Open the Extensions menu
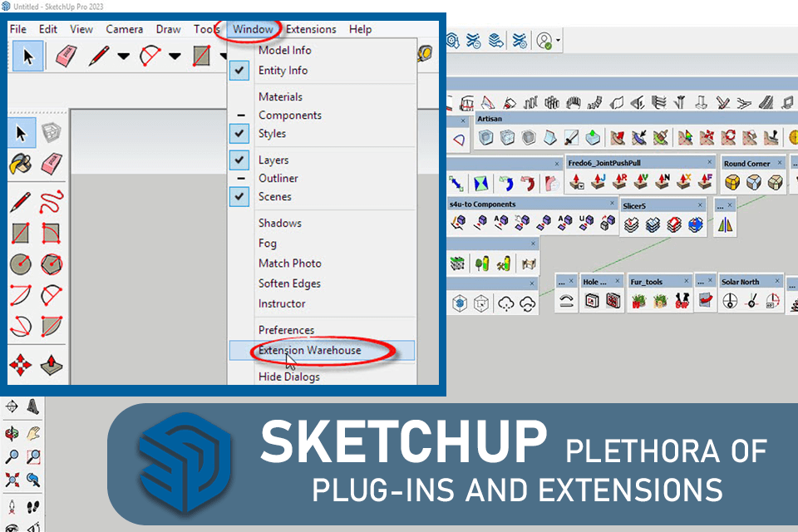The width and height of the screenshot is (798, 532). pyautogui.click(x=311, y=29)
